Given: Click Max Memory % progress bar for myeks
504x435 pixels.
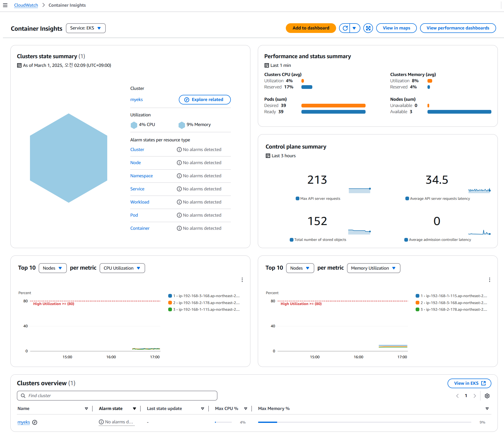Looking at the screenshot, I should (x=364, y=422).
